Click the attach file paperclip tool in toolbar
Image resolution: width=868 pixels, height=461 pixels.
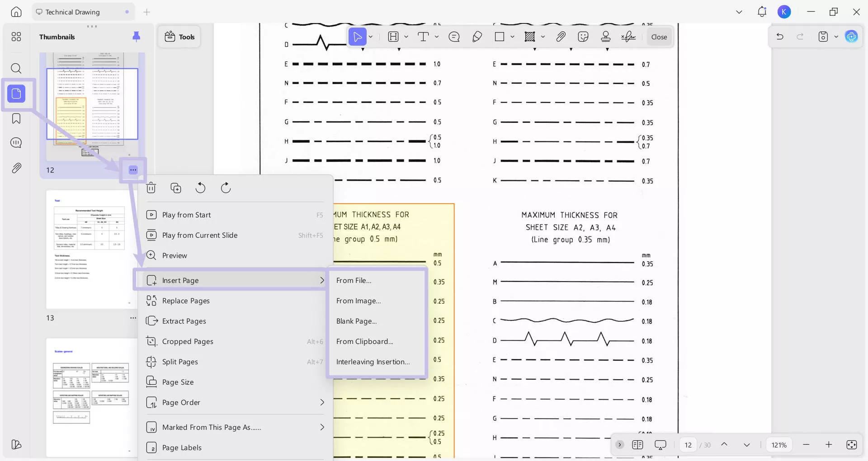(x=561, y=37)
